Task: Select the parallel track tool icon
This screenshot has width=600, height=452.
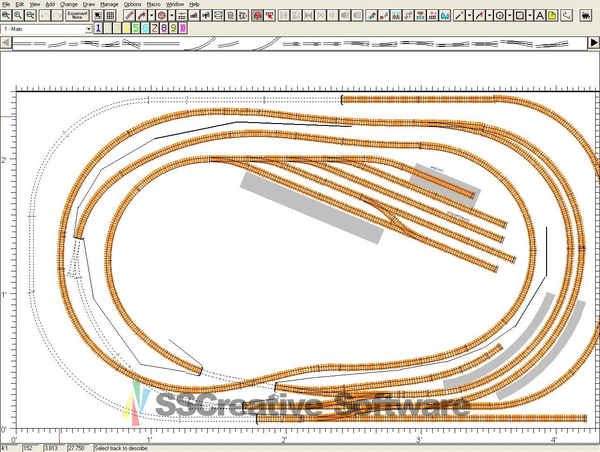Action: pyautogui.click(x=182, y=16)
